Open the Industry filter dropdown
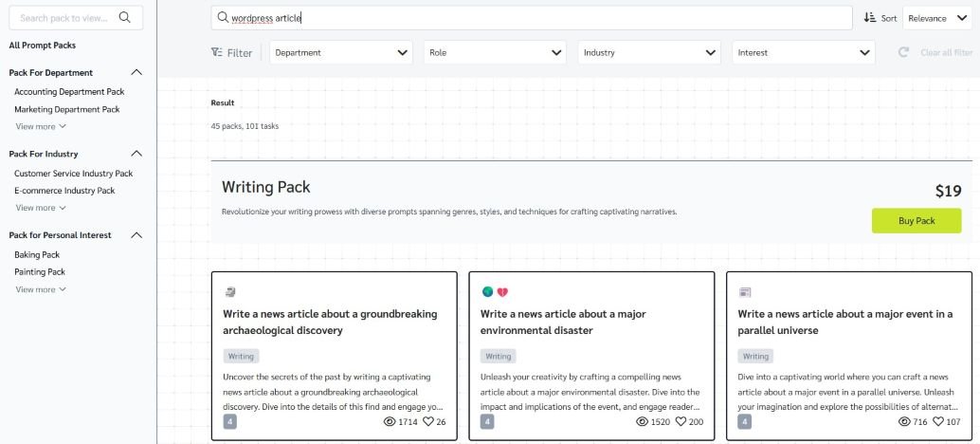 [649, 52]
